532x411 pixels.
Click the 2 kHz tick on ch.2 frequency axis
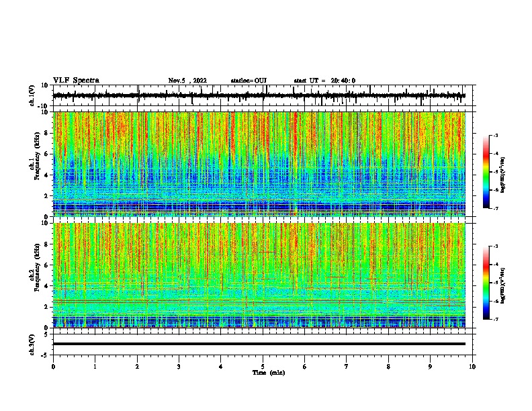coord(46,307)
